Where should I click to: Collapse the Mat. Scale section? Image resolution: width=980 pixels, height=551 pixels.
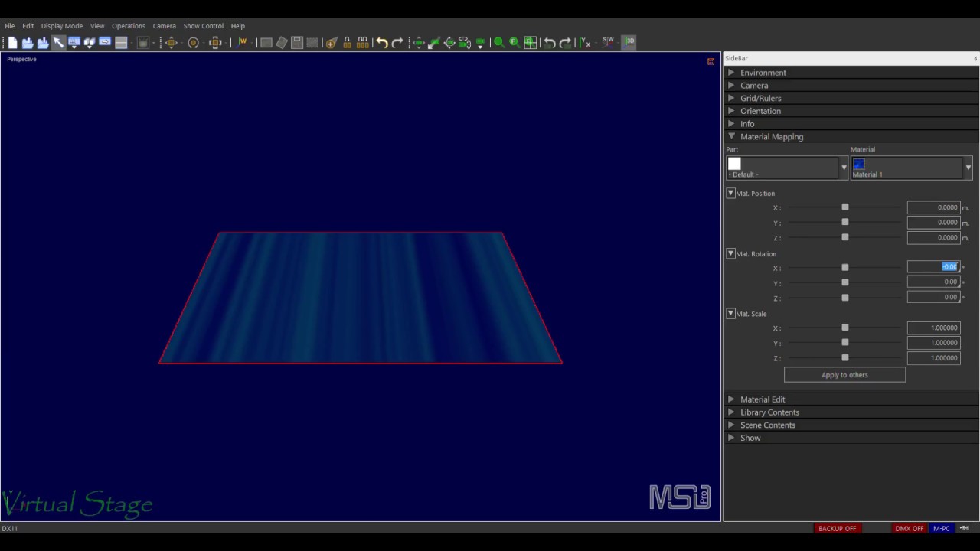[730, 314]
